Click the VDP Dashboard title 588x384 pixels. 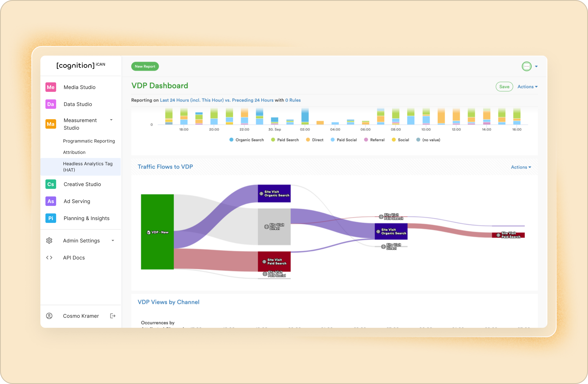point(160,86)
